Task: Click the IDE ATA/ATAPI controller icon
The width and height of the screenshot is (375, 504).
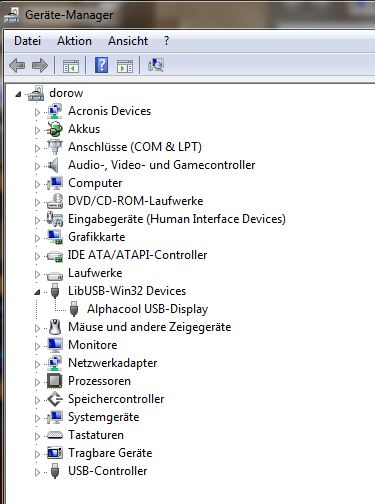Action: [x=55, y=256]
